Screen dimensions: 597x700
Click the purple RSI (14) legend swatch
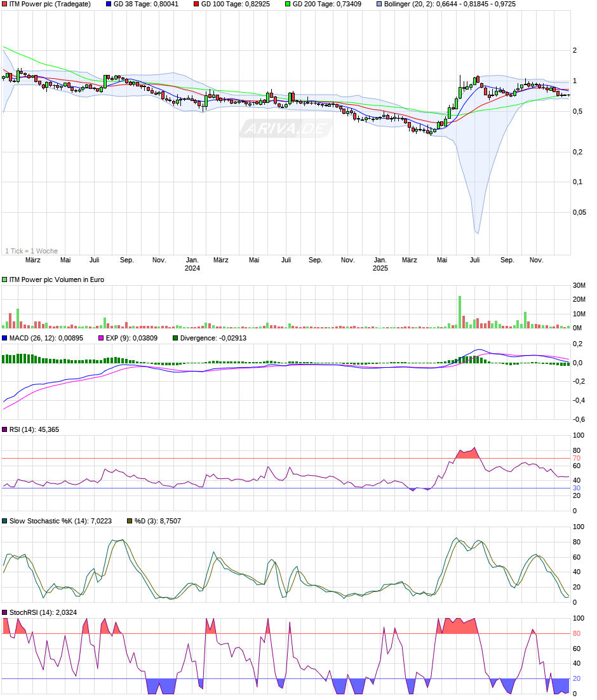4,429
